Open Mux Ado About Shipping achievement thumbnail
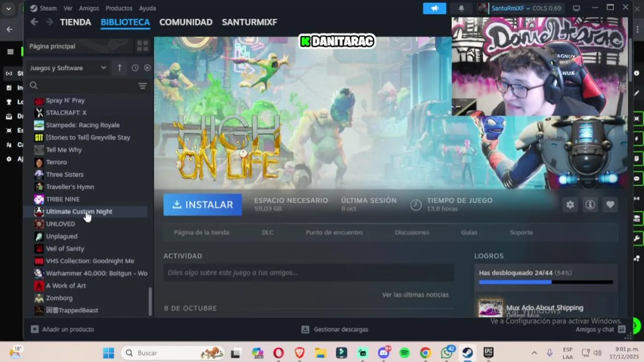This screenshot has height=362, width=644. pos(490,308)
